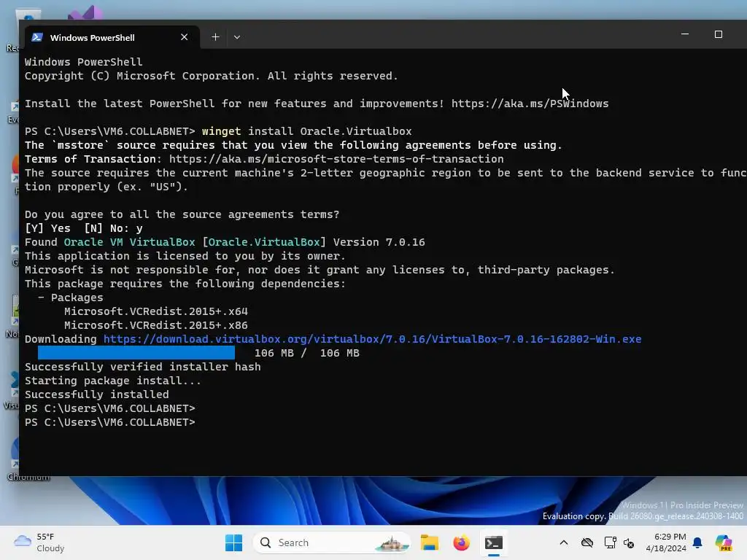
Task: Open the aka.ms/PSWindows link
Action: [x=530, y=104]
